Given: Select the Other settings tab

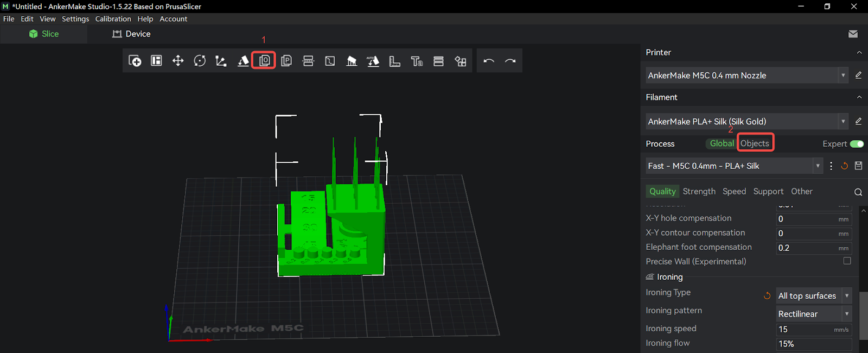Looking at the screenshot, I should pyautogui.click(x=801, y=191).
